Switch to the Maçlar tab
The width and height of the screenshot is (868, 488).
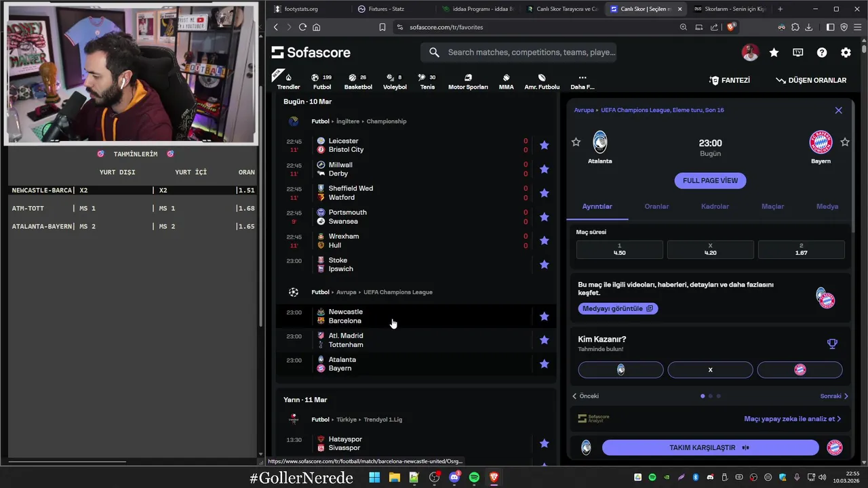point(772,206)
